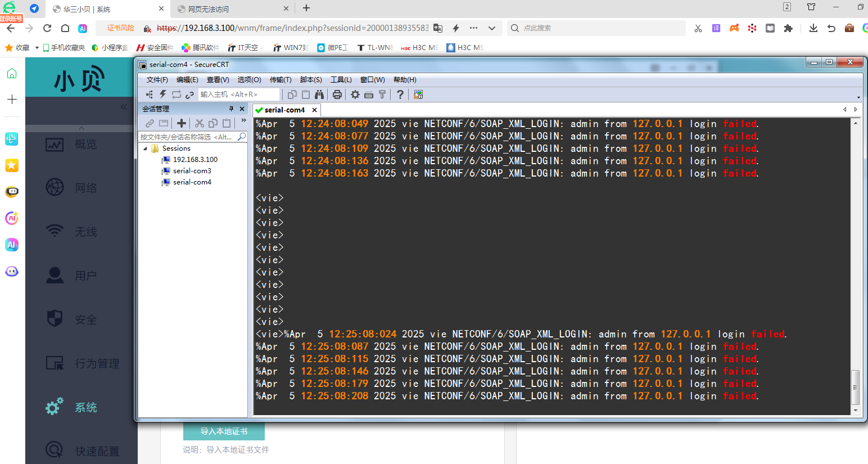
Task: Switch to the 网页无法访问 browser tab
Action: click(x=226, y=9)
